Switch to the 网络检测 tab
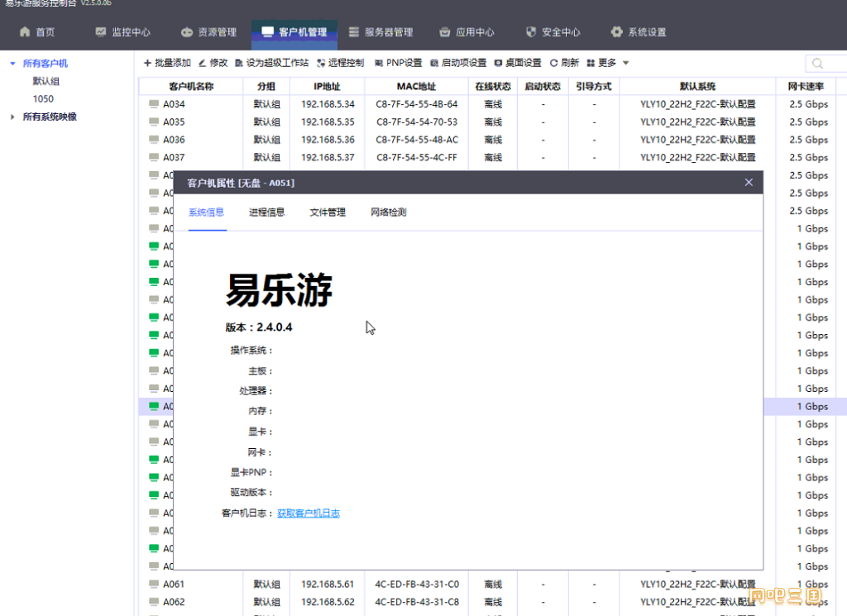Screen dimensions: 847x616 tap(389, 212)
